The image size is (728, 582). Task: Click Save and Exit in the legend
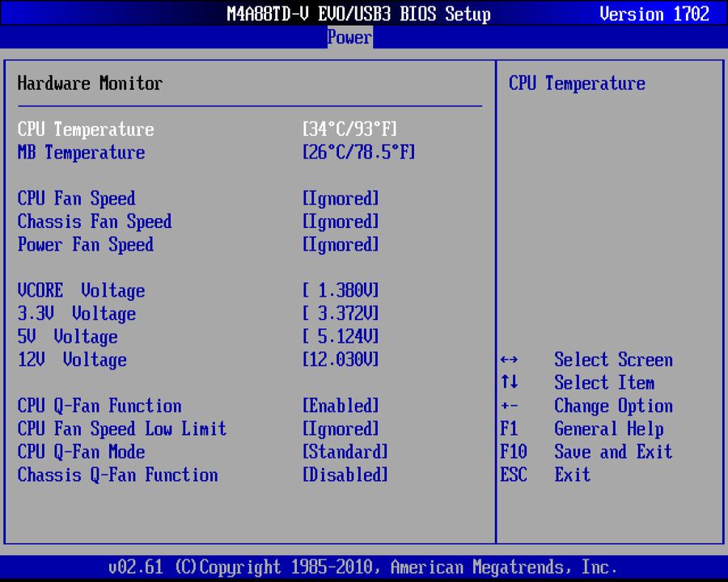pos(613,452)
